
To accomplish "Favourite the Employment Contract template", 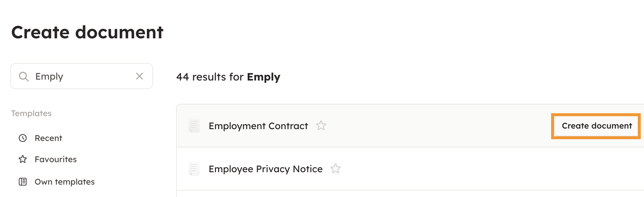I will (x=321, y=126).
